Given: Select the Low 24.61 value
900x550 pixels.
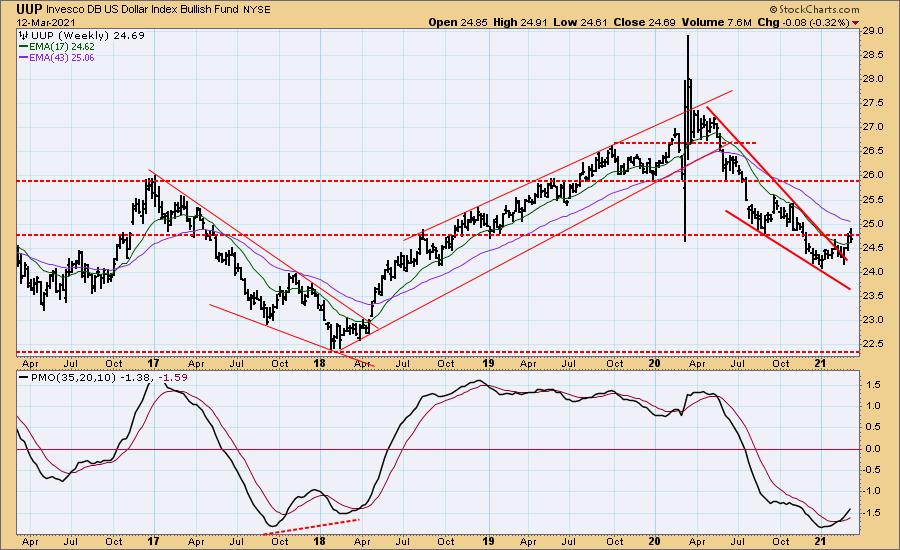Looking at the screenshot, I should click(x=580, y=22).
